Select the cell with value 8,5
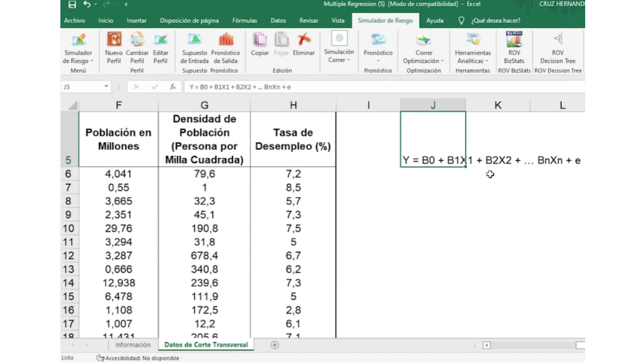This screenshot has width=620, height=364. [293, 187]
